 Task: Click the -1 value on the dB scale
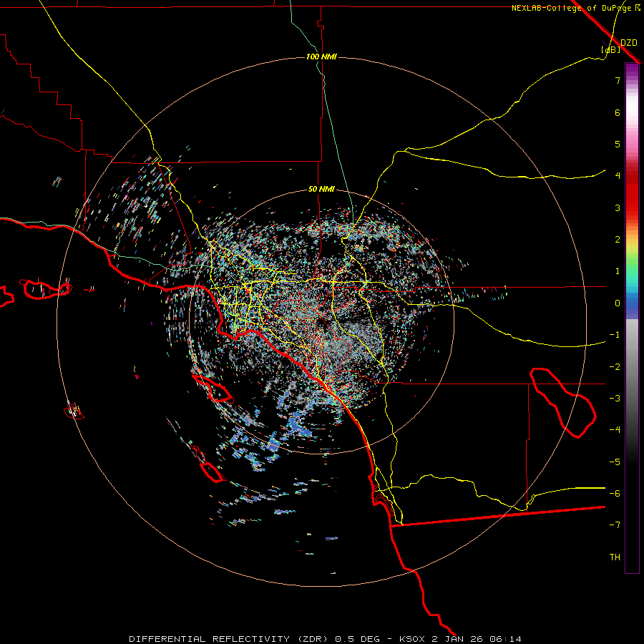point(615,335)
